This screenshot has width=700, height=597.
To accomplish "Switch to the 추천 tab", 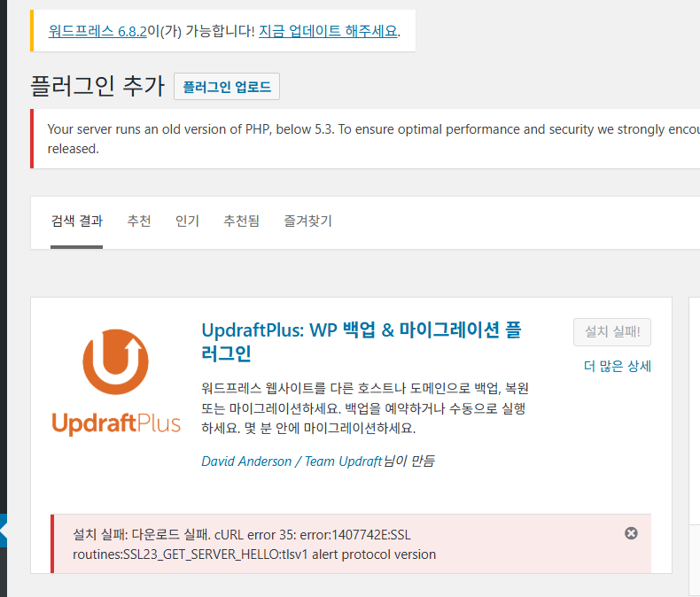I will point(139,221).
